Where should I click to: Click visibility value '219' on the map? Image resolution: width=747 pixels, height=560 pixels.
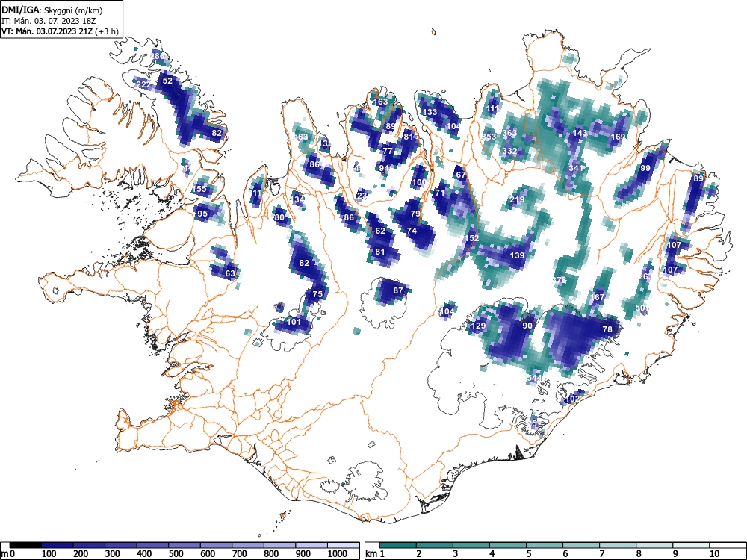click(518, 199)
